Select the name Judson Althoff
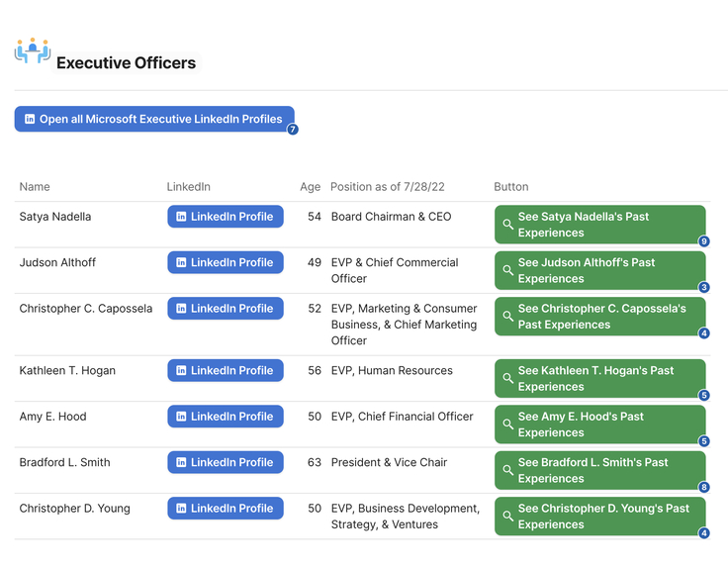Image resolution: width=728 pixels, height=567 pixels. 57,262
